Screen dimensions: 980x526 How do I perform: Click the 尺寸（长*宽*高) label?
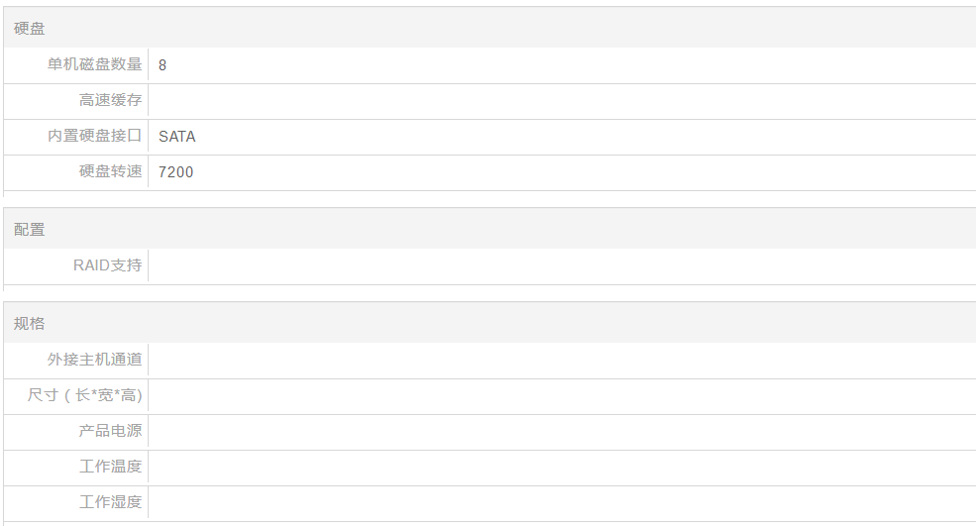pos(85,394)
